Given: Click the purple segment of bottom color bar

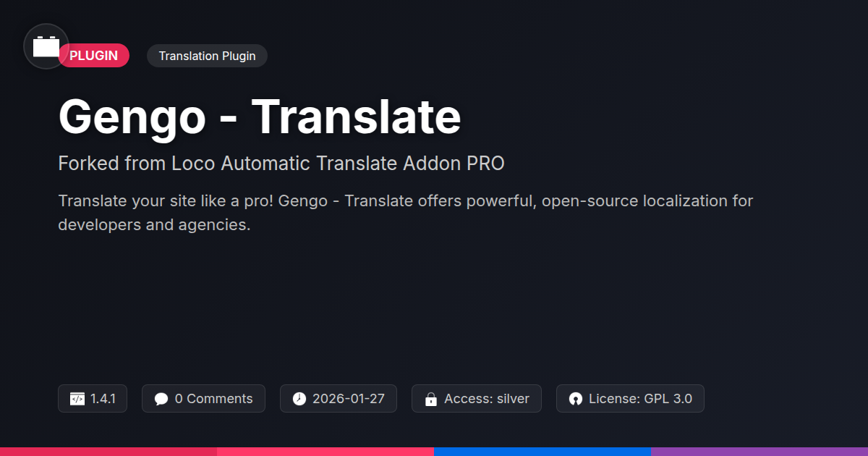Looking at the screenshot, I should pyautogui.click(x=759, y=452).
